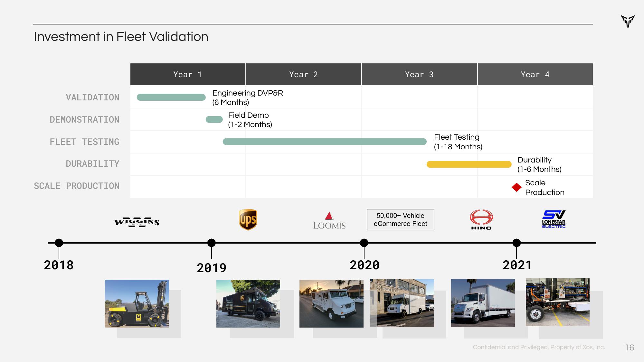This screenshot has height=362, width=644.
Task: Click the Fleet Testing (1-18 Months) text
Action: [x=458, y=142]
